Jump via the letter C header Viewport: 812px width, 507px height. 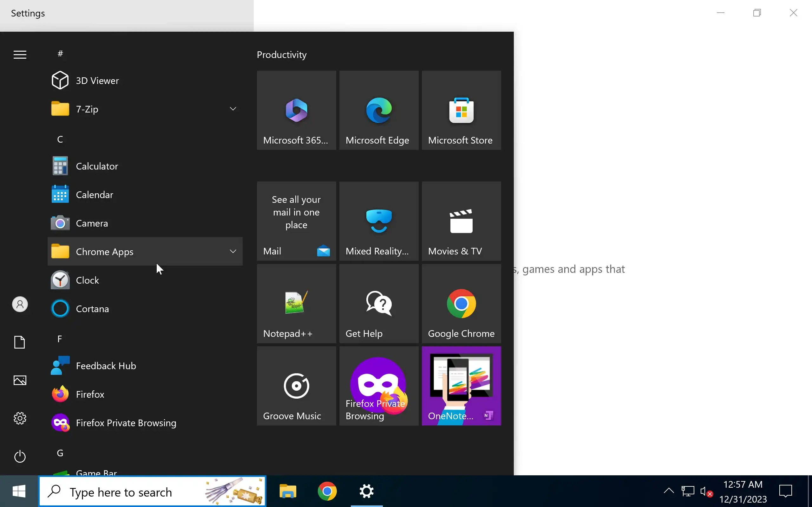pyautogui.click(x=60, y=139)
